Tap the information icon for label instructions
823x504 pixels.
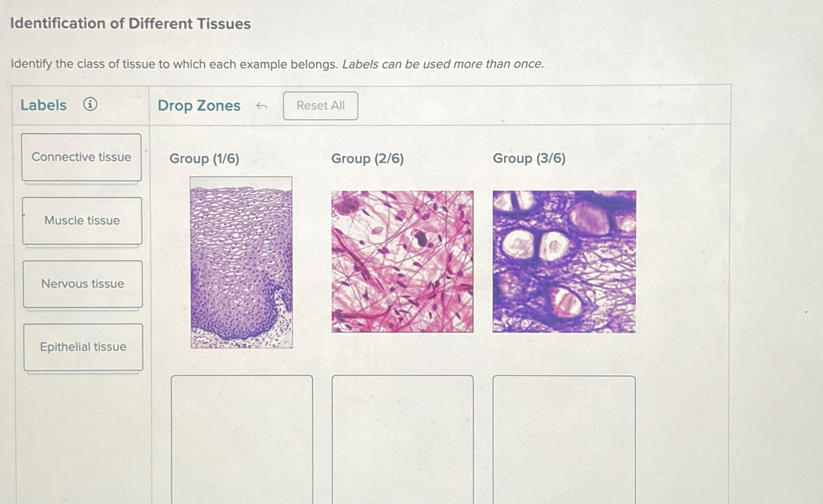(x=91, y=105)
